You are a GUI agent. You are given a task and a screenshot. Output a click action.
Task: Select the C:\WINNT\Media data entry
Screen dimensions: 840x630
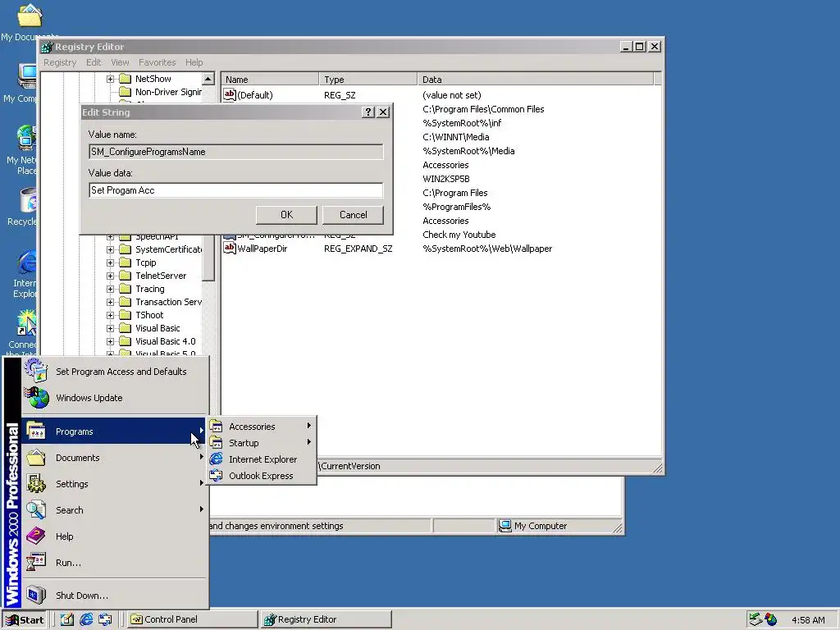pyautogui.click(x=455, y=137)
